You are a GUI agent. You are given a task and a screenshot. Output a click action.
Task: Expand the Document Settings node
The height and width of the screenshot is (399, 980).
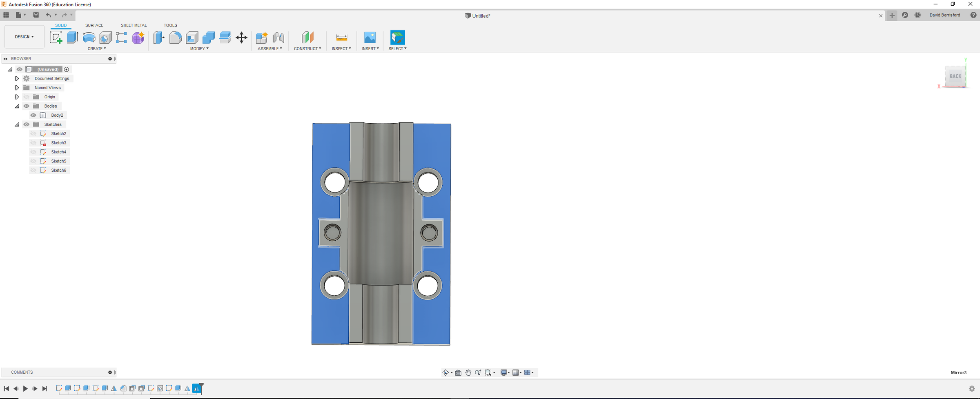tap(17, 78)
